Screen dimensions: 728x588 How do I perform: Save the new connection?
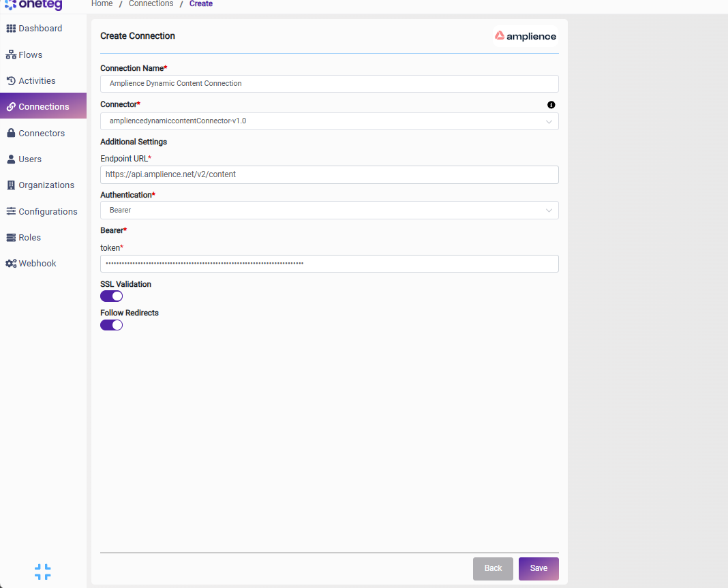coord(539,568)
